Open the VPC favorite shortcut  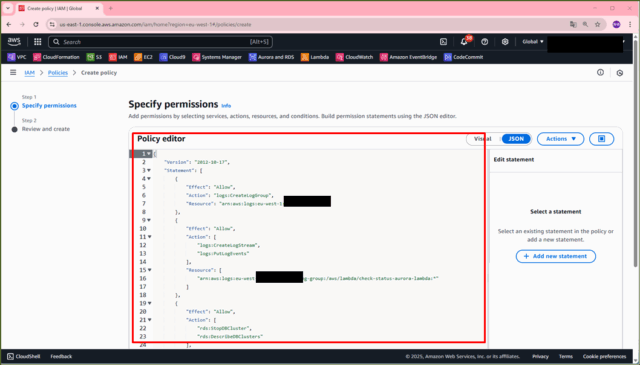[17, 57]
